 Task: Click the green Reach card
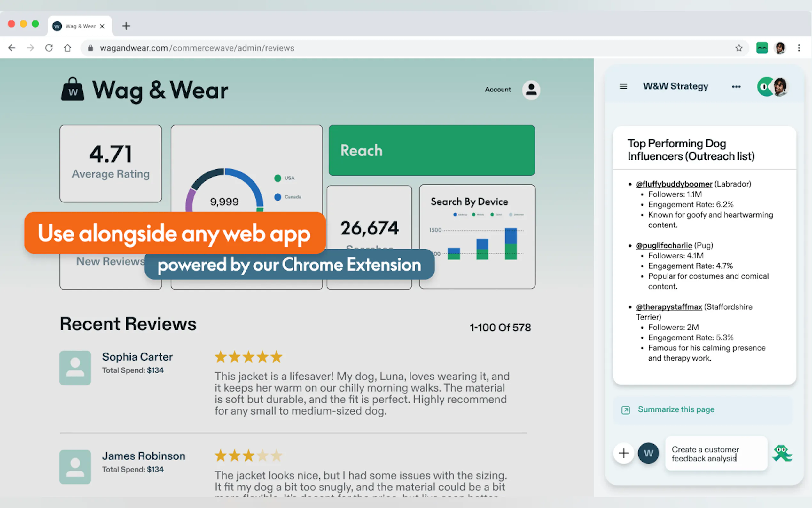(x=431, y=150)
